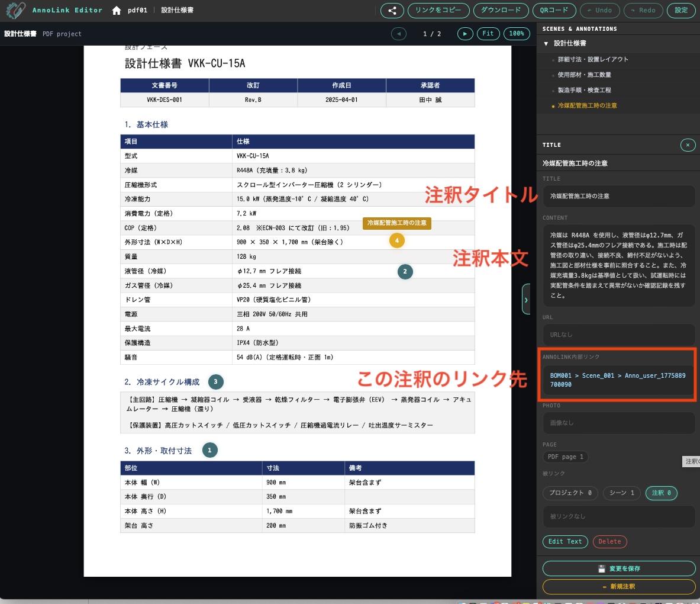Create a new annotation with 新規注釈
Screen dimensions: 700x604
click(618, 586)
